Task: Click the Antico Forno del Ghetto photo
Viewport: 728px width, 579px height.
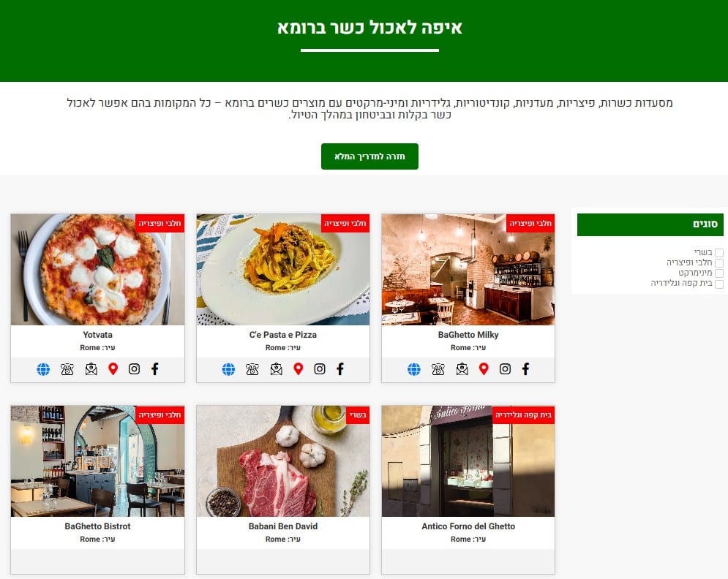Action: tap(468, 461)
